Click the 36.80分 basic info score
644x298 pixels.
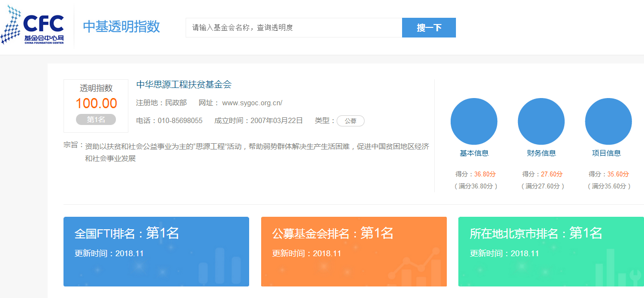click(x=485, y=174)
